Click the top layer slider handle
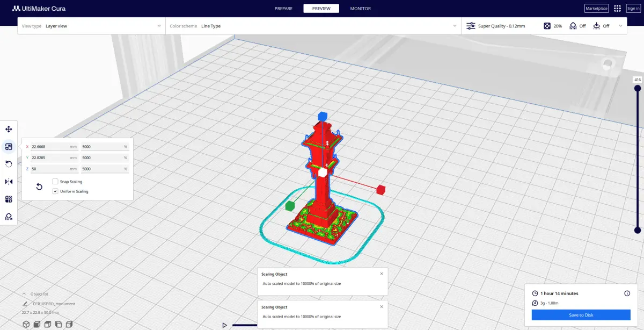Screen dimensions: 644x330 point(638,88)
